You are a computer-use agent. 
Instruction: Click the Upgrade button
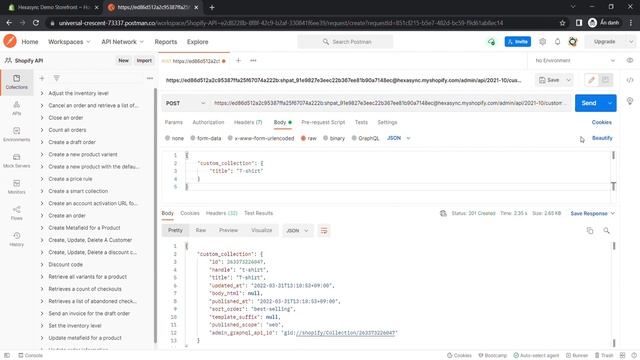coord(604,42)
